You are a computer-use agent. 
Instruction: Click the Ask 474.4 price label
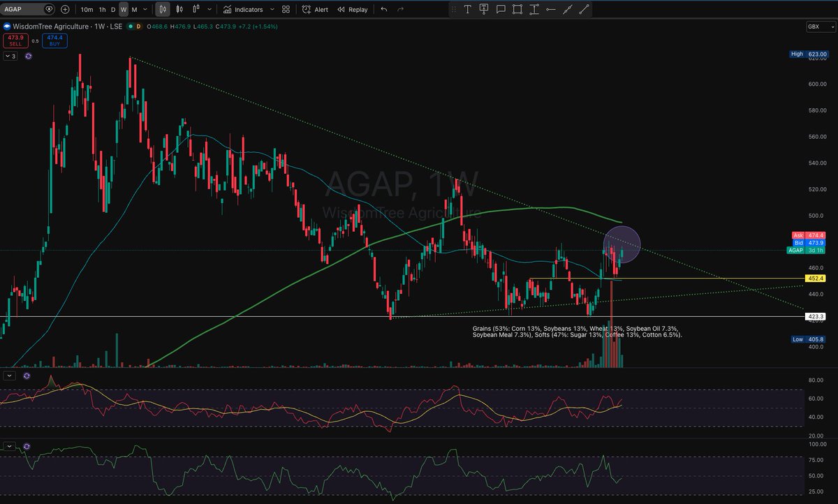tap(809, 235)
